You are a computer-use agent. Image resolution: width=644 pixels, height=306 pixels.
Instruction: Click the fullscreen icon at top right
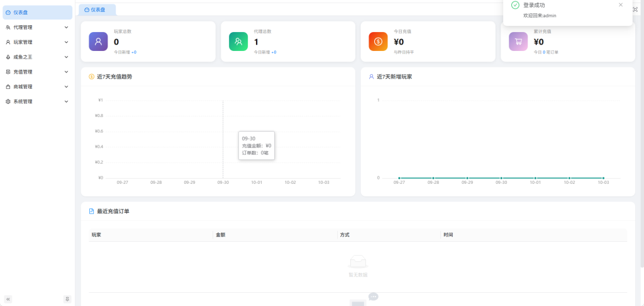635,9
